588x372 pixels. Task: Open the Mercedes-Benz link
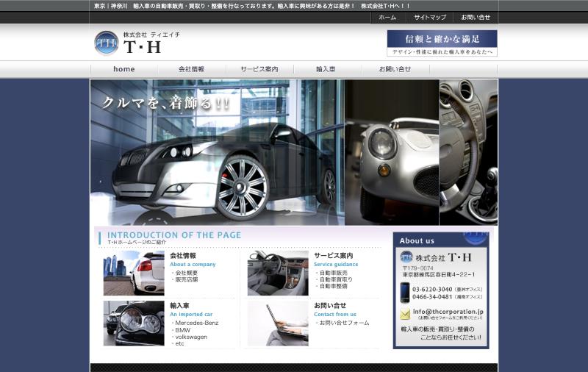[197, 323]
